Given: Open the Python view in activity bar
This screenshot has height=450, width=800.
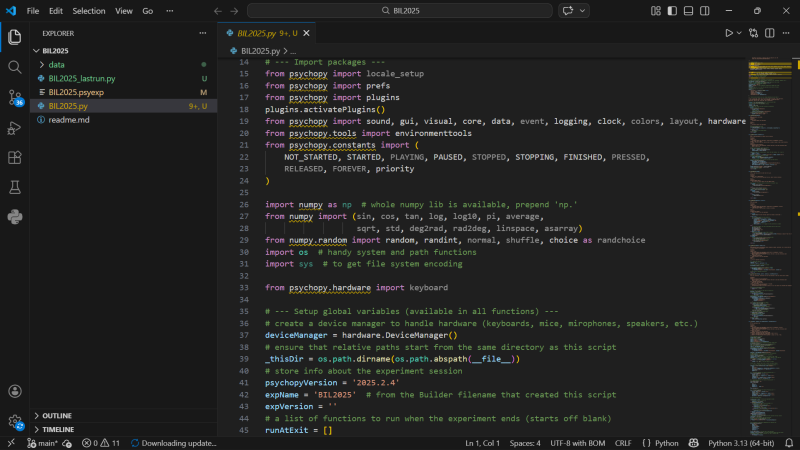Looking at the screenshot, I should (15, 217).
